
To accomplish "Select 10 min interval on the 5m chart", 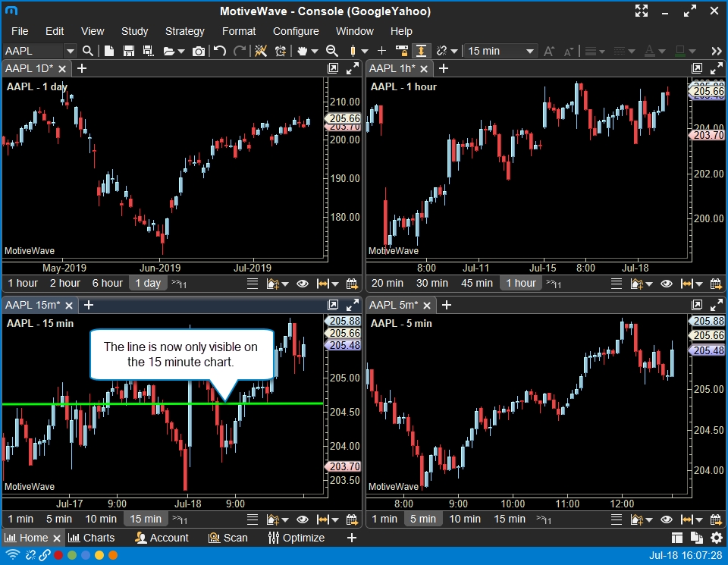I will 464,519.
